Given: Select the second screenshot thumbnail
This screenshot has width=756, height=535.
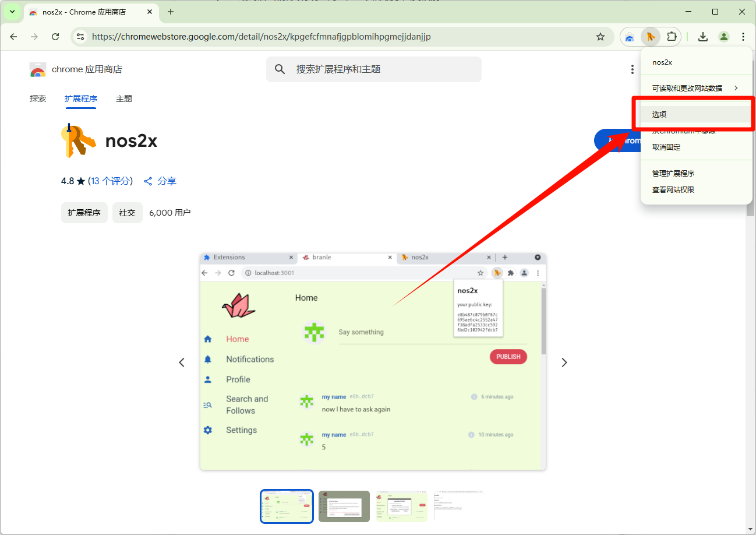Looking at the screenshot, I should (344, 506).
